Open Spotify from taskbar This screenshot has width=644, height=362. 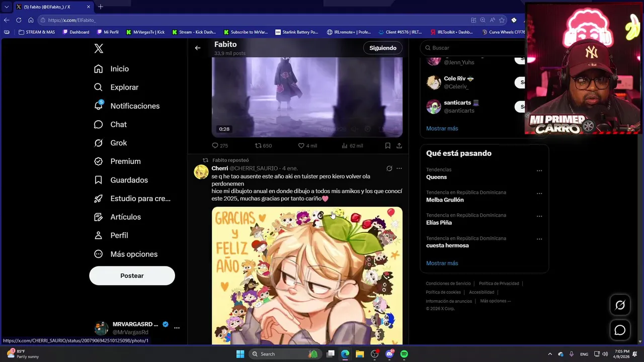click(404, 354)
